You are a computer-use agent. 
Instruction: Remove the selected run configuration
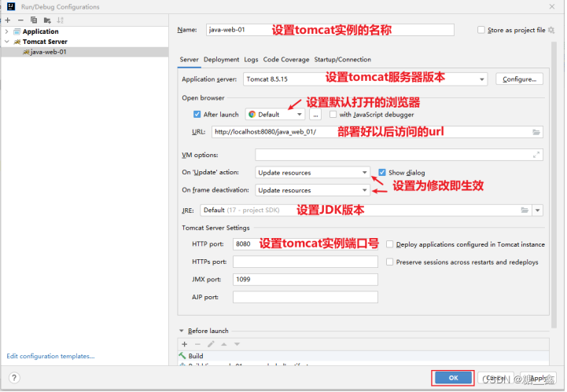(x=20, y=20)
